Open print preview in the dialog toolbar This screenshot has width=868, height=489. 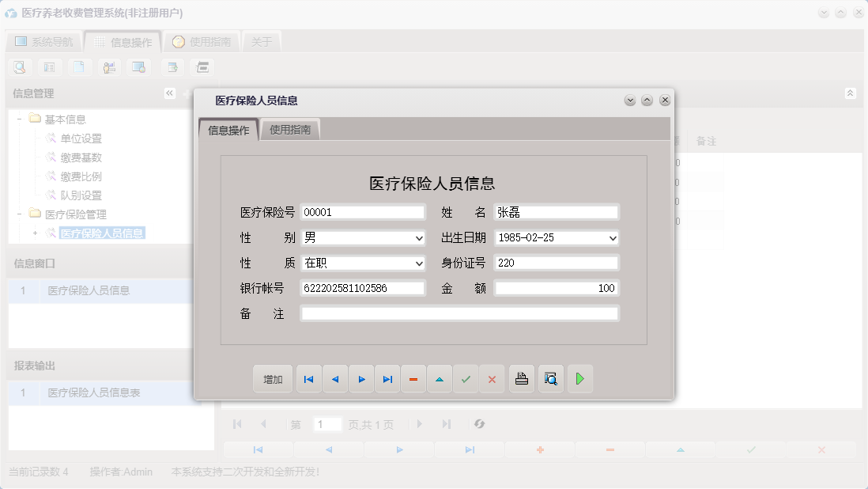550,378
